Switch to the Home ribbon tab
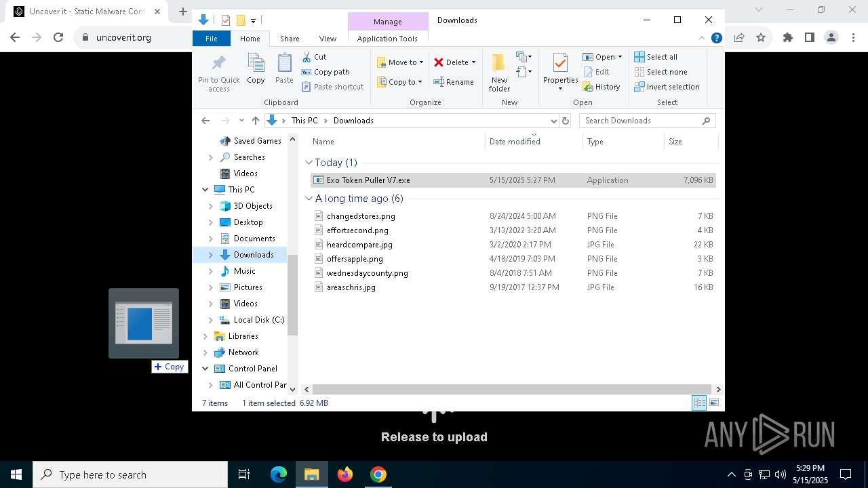Viewport: 868px width, 488px height. pos(250,39)
